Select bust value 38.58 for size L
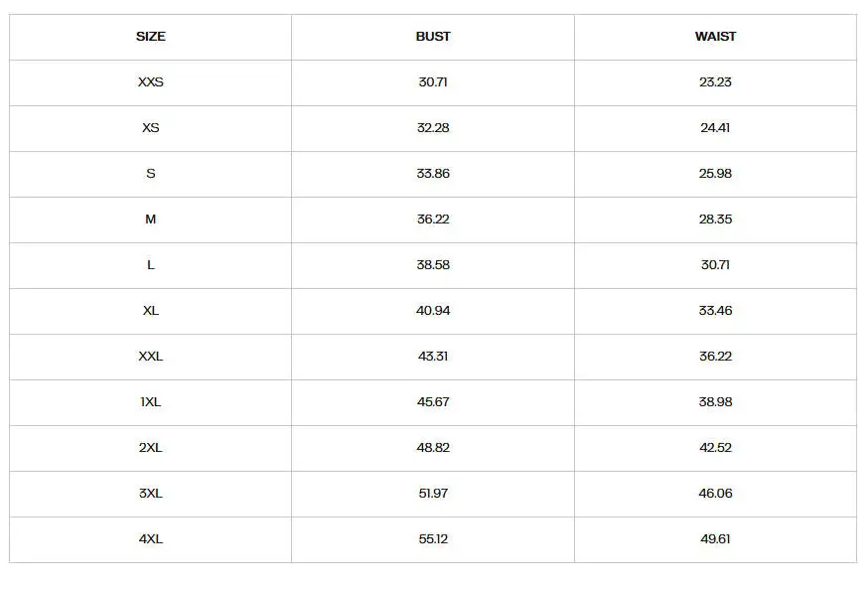This screenshot has height=589, width=868. click(x=433, y=265)
